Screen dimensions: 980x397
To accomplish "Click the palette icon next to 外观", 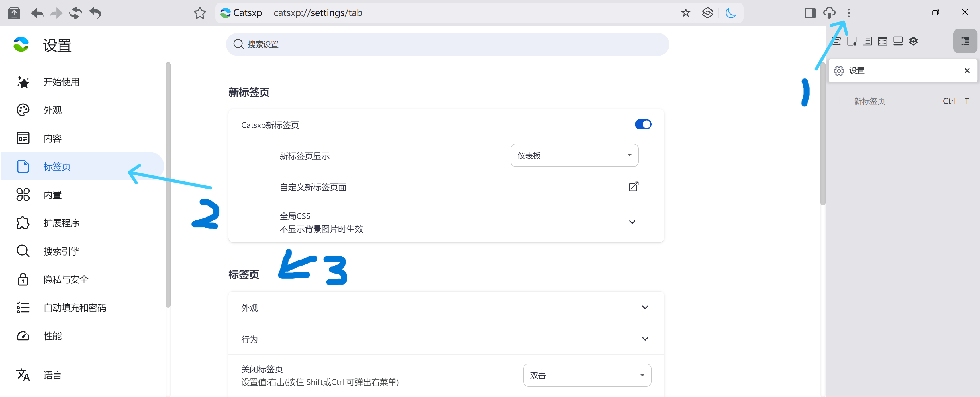I will (23, 110).
